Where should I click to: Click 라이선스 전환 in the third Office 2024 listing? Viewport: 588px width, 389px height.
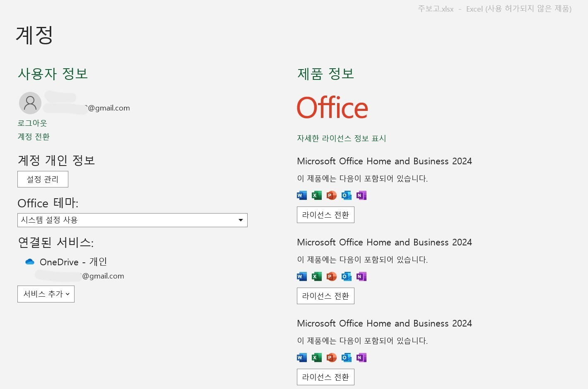[325, 377]
